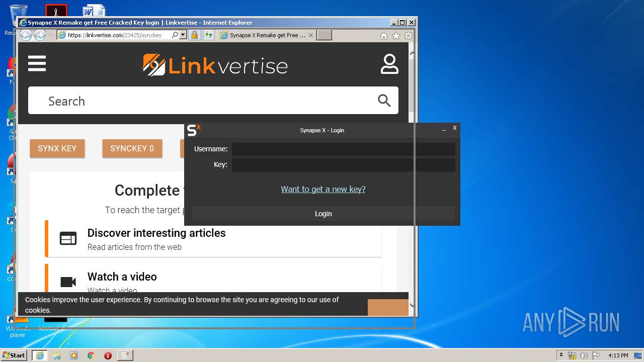Viewport: 644px width, 362px height.
Task: Open Internet Explorer tools gear
Action: [409, 36]
